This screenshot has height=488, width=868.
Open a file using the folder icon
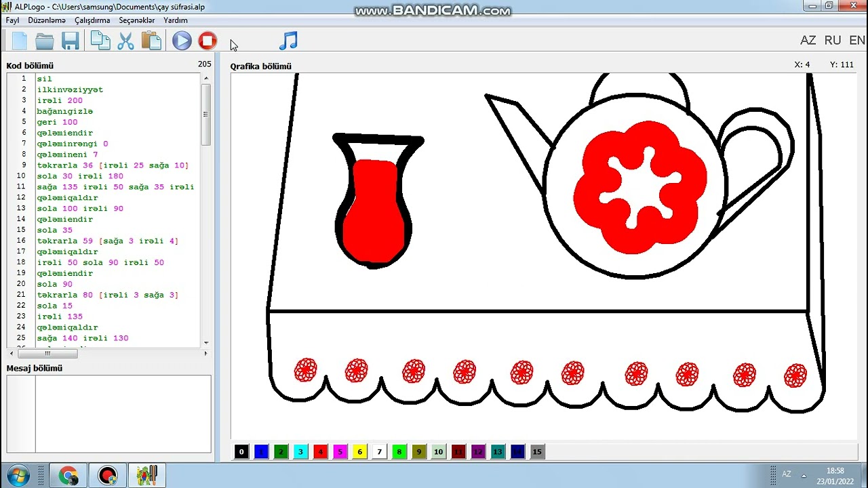[x=45, y=41]
